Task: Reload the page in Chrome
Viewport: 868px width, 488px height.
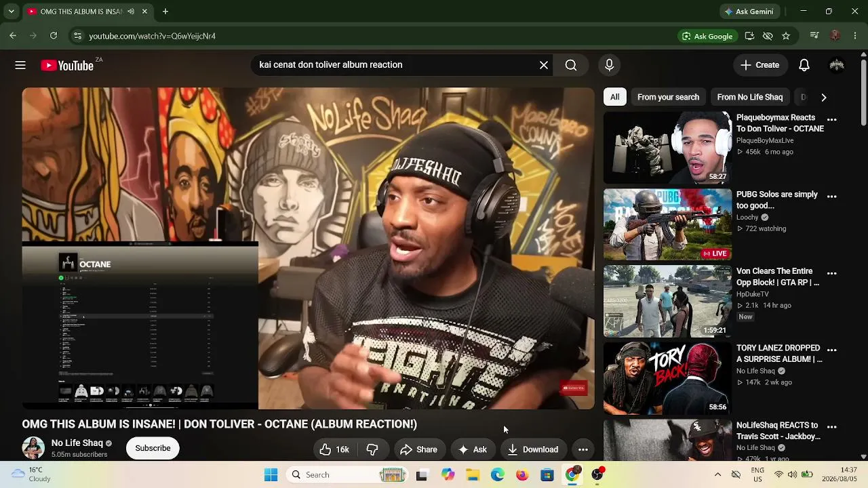Action: tap(54, 36)
